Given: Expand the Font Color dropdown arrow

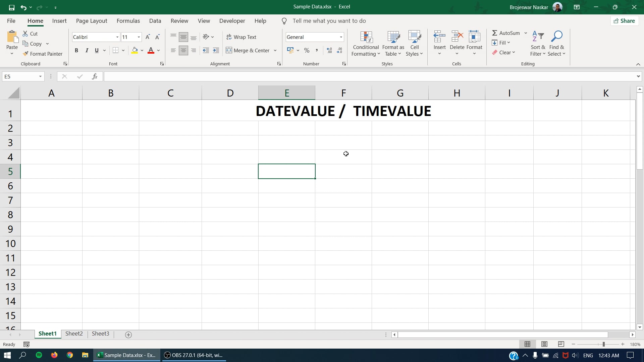Looking at the screenshot, I should (158, 50).
